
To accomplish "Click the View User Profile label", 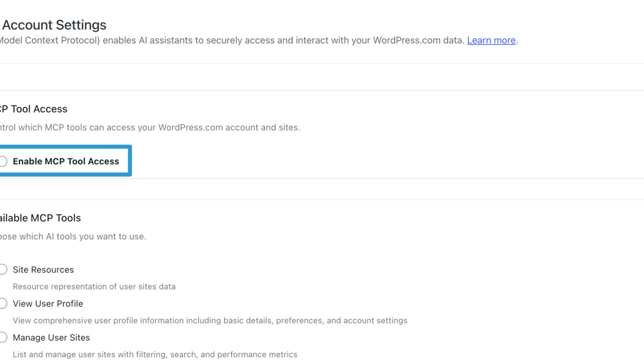I will coord(47,303).
